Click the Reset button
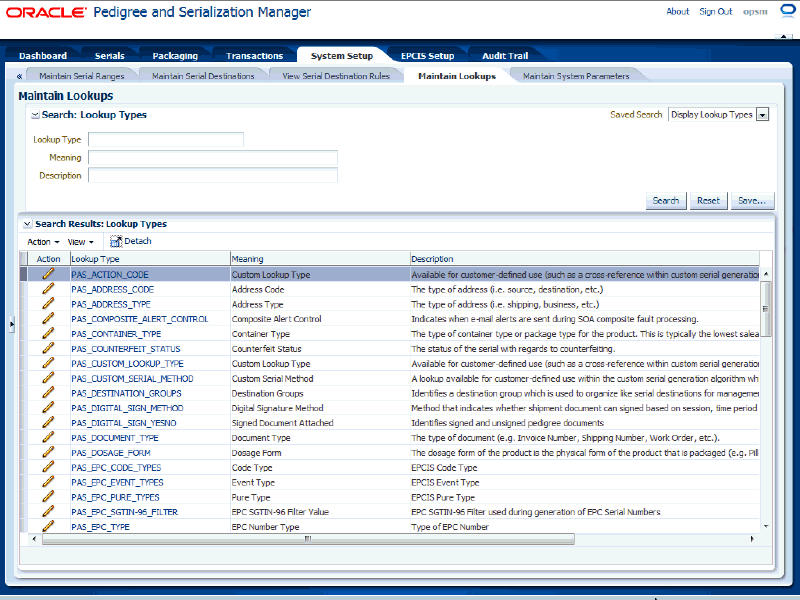This screenshot has height=600, width=800. pos(708,201)
